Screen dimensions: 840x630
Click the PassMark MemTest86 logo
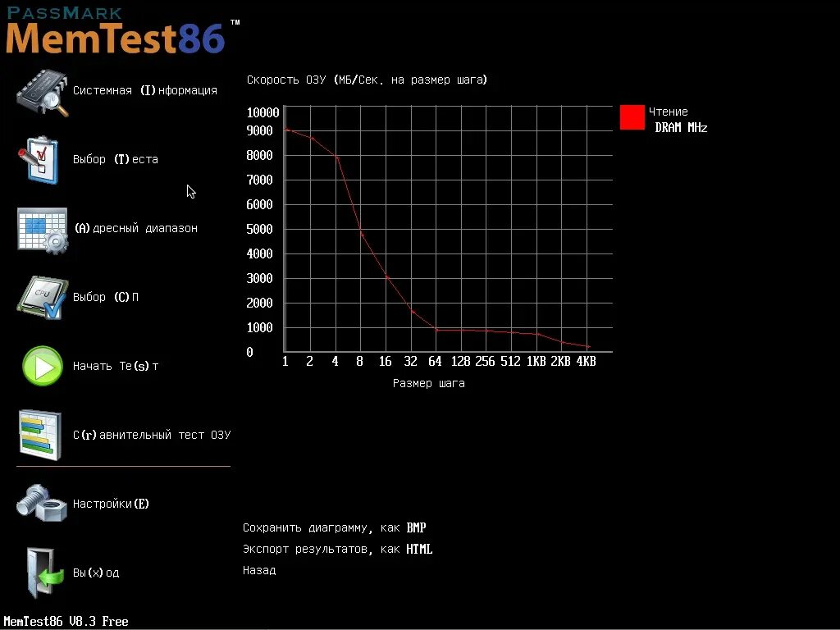[x=115, y=29]
